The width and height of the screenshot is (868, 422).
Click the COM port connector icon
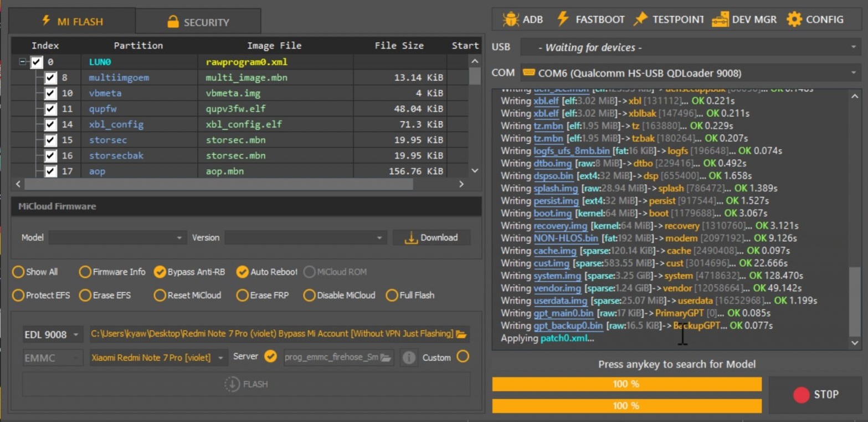click(x=528, y=73)
